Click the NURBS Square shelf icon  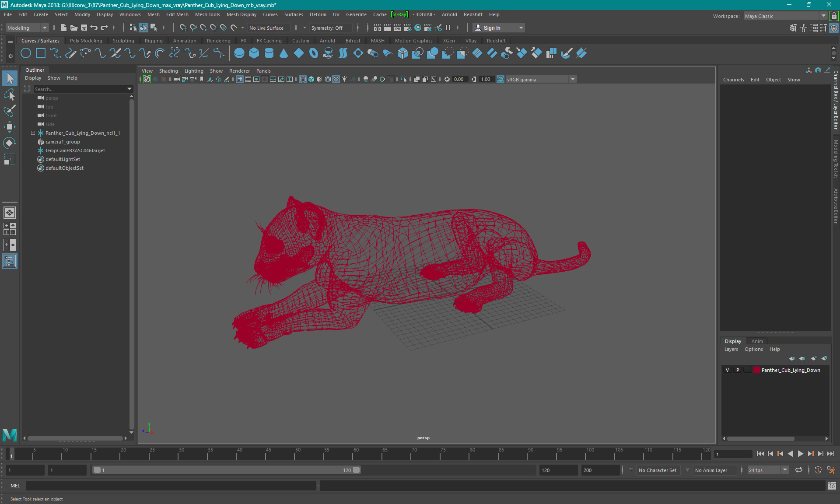coord(41,53)
